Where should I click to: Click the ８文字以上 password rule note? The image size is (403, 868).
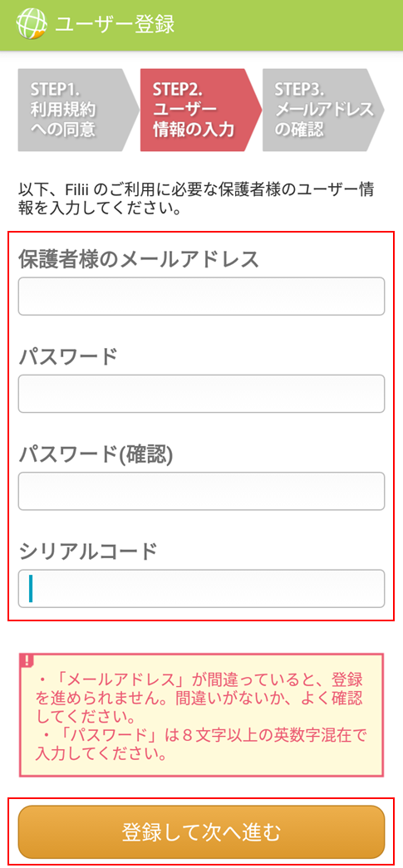201,745
